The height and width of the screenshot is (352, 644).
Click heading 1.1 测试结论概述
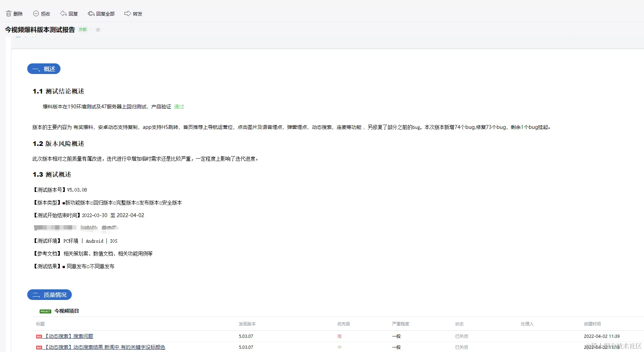(58, 91)
